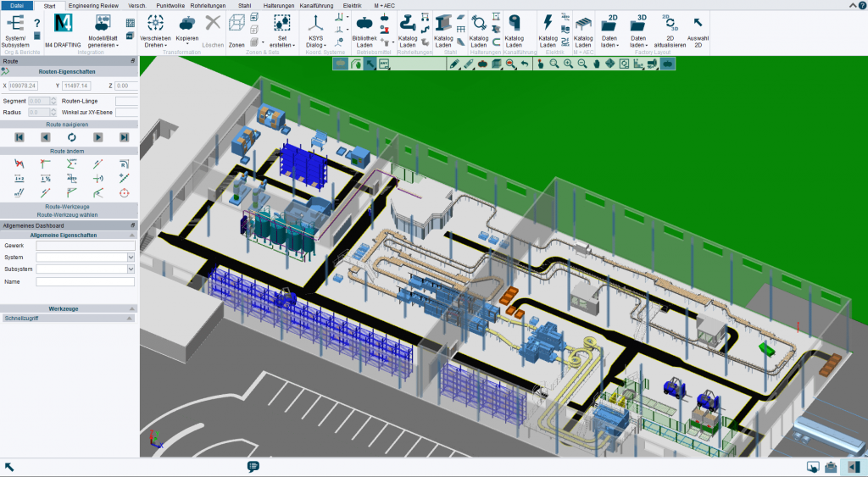Viewport: 868px width, 477px height.
Task: Click the red circle target route icon
Action: [124, 192]
